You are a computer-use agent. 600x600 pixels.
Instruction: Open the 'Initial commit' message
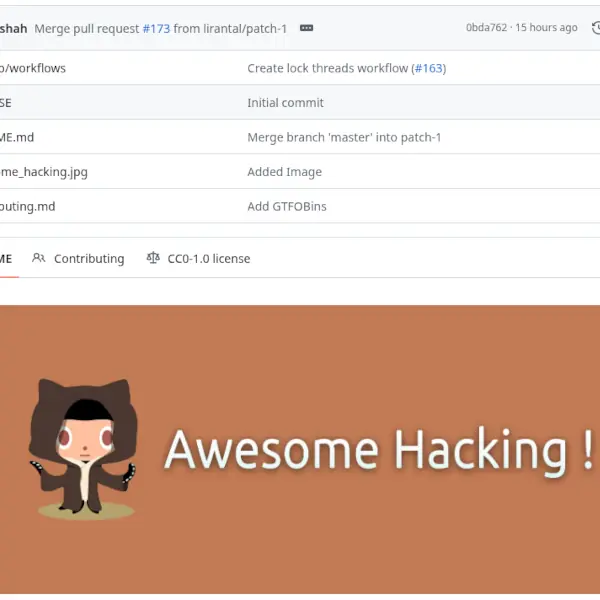[x=285, y=103]
